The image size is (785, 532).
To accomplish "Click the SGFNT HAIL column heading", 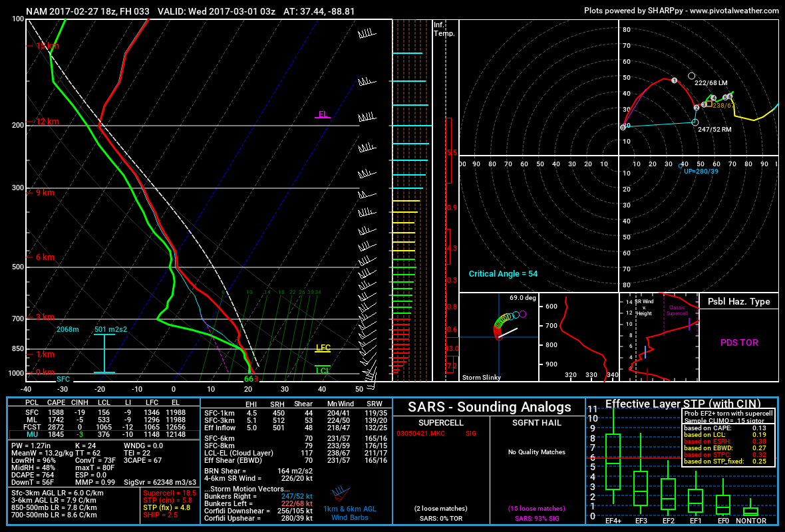I will (x=537, y=423).
